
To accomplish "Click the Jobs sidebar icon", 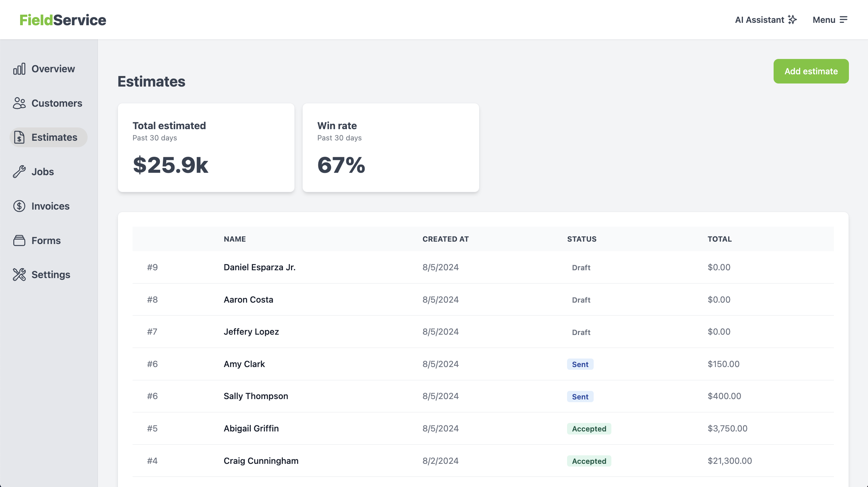I will 20,172.
